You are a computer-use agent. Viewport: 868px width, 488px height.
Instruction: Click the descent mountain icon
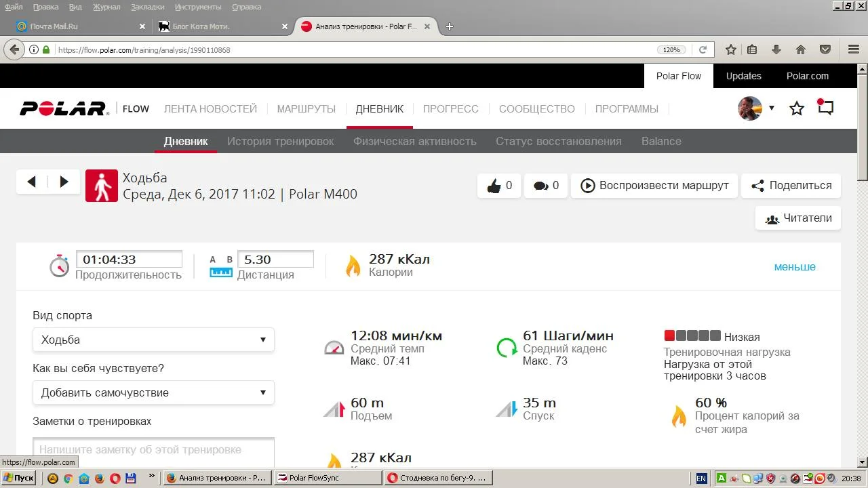(507, 409)
